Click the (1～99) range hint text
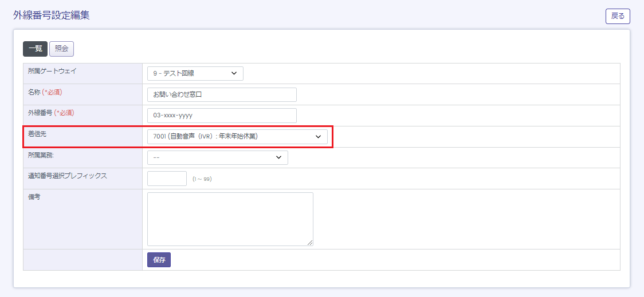 pos(202,179)
